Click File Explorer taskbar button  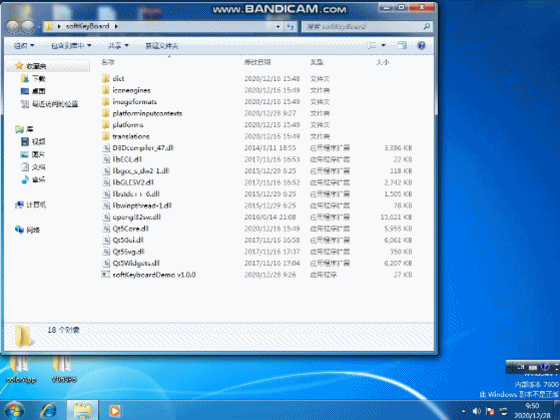(x=82, y=411)
